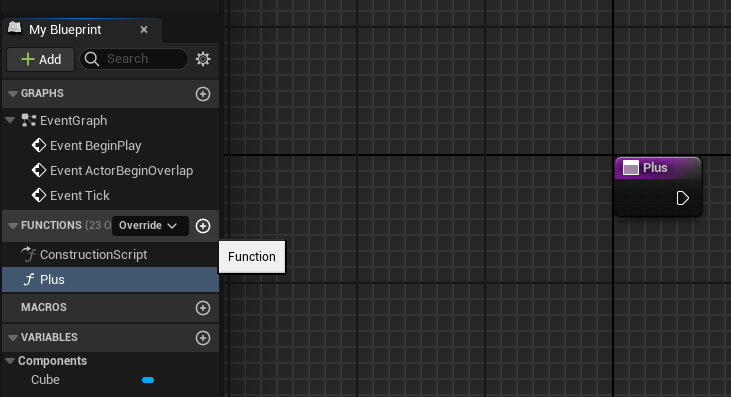Collapse the Components category

pos(10,361)
